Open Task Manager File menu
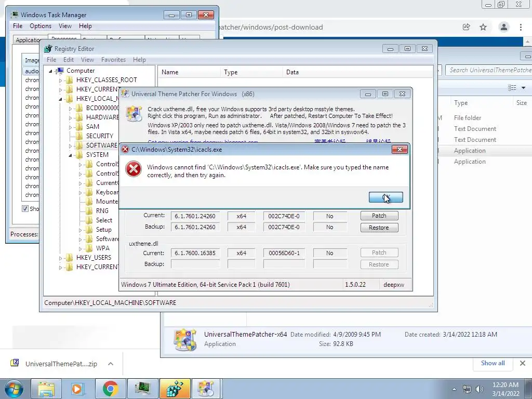Screen dimensions: 532x399 point(18,26)
